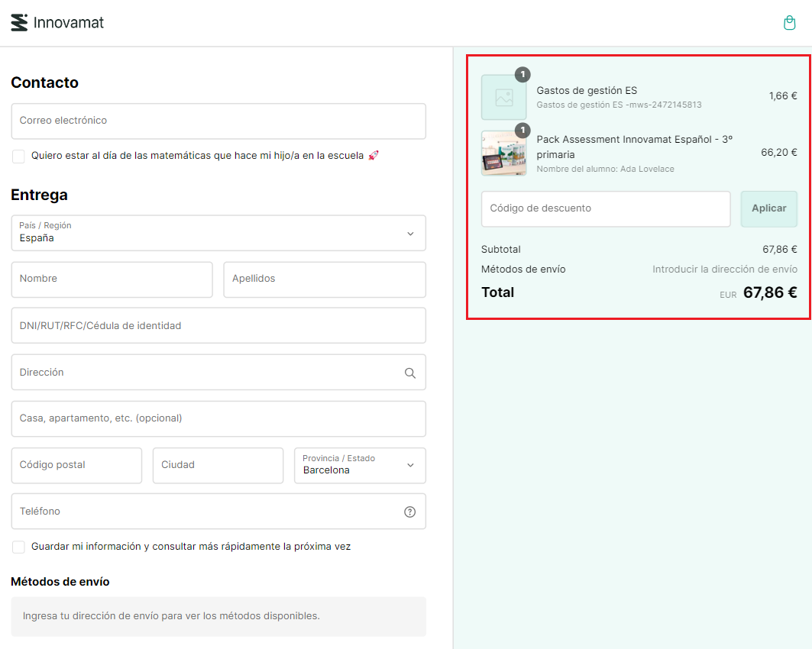Check the newsletter math updates checkbox
The height and width of the screenshot is (649, 812).
point(18,157)
